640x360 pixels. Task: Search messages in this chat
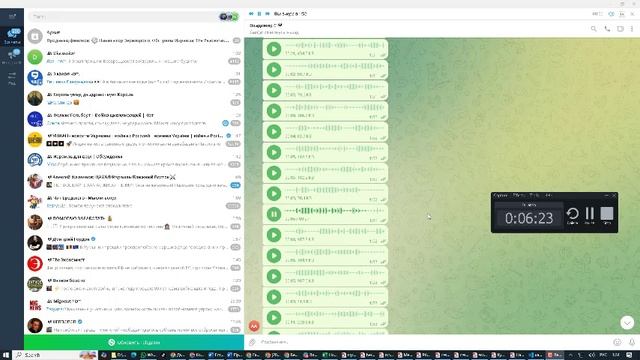[x=593, y=29]
